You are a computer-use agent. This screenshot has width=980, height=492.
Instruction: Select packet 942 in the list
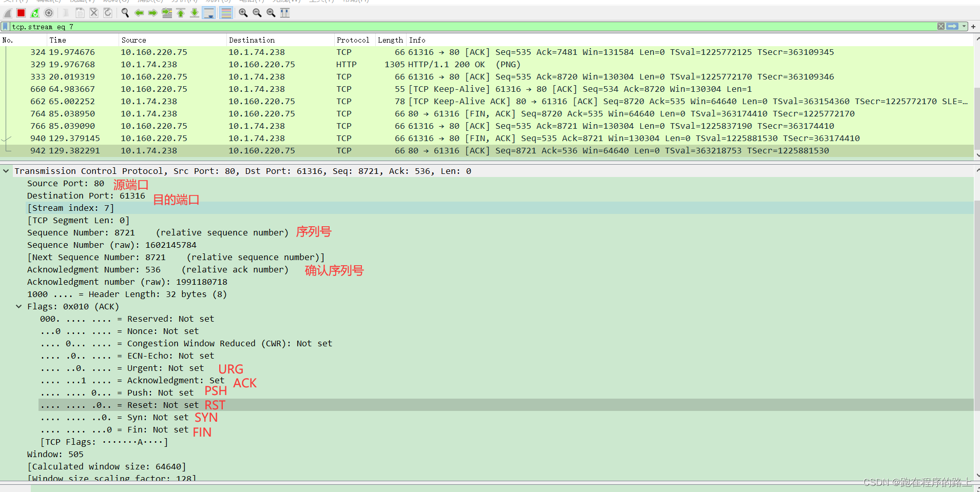pyautogui.click(x=487, y=151)
